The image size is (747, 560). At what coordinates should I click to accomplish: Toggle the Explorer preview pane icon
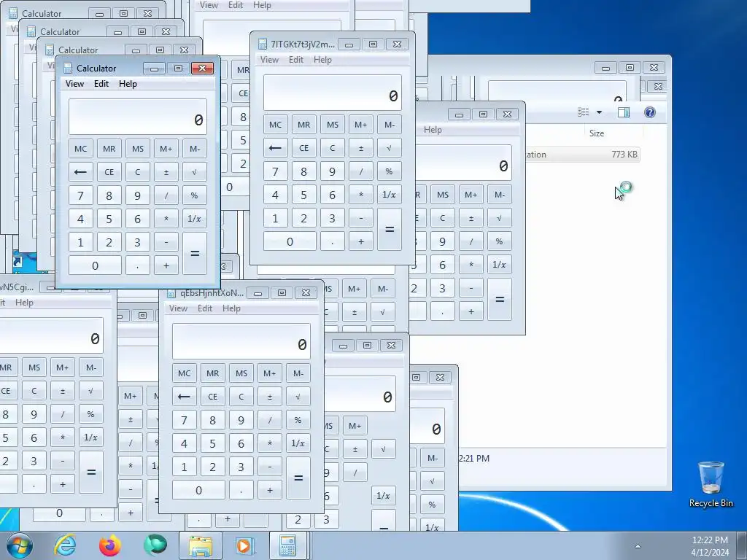pos(623,112)
